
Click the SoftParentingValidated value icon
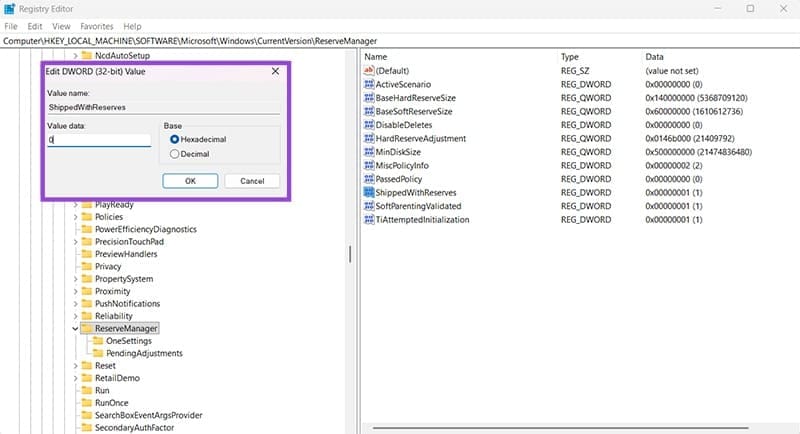pyautogui.click(x=368, y=206)
